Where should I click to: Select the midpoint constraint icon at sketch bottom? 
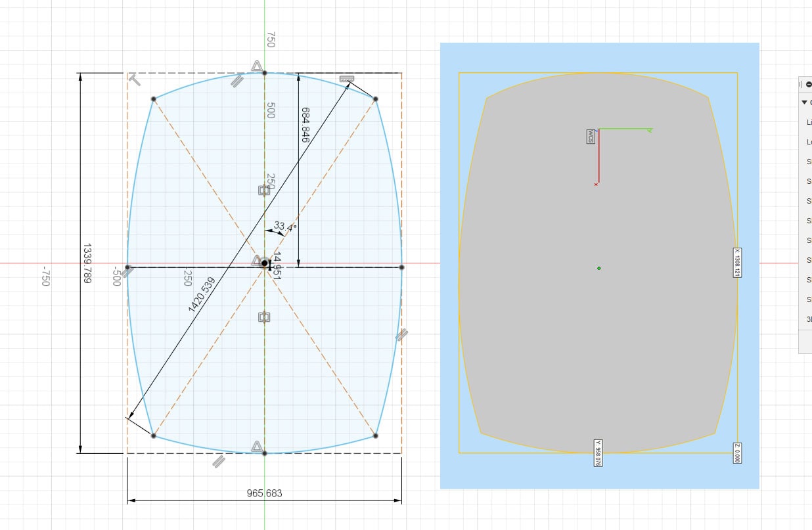(257, 446)
